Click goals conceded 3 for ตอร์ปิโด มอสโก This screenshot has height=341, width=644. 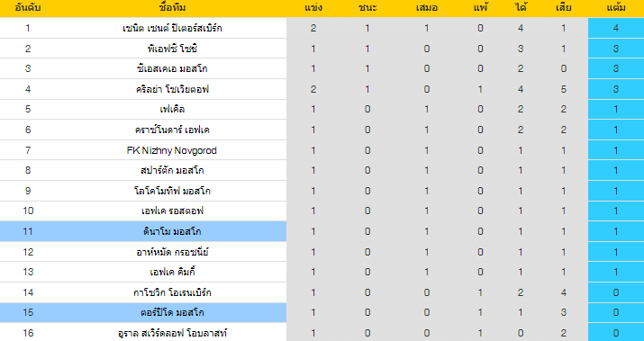click(564, 313)
